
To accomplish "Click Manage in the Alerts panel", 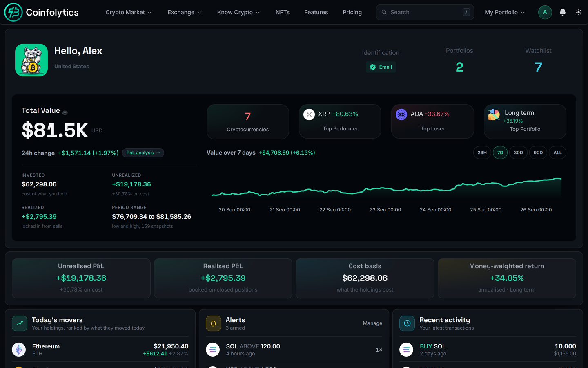I will pos(372,323).
